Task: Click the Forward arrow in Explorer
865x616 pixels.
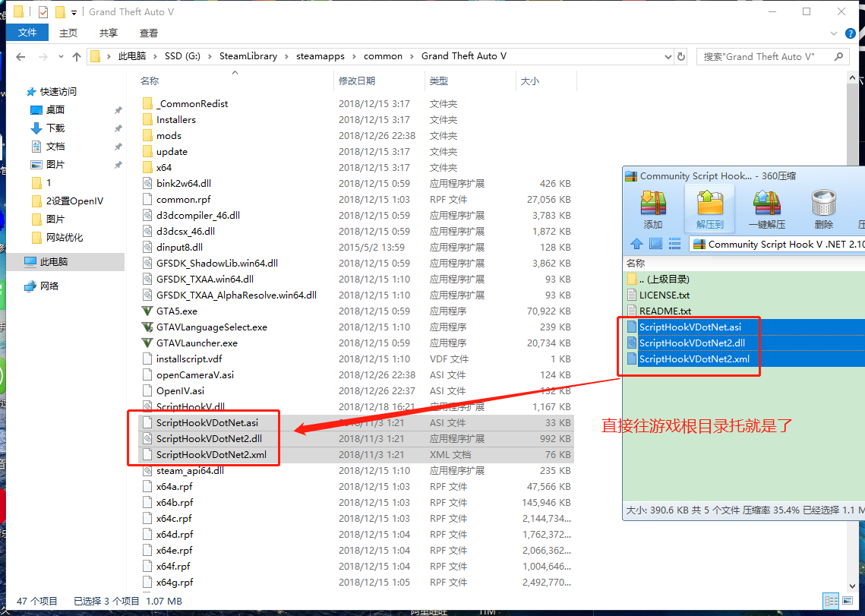Action: point(43,56)
